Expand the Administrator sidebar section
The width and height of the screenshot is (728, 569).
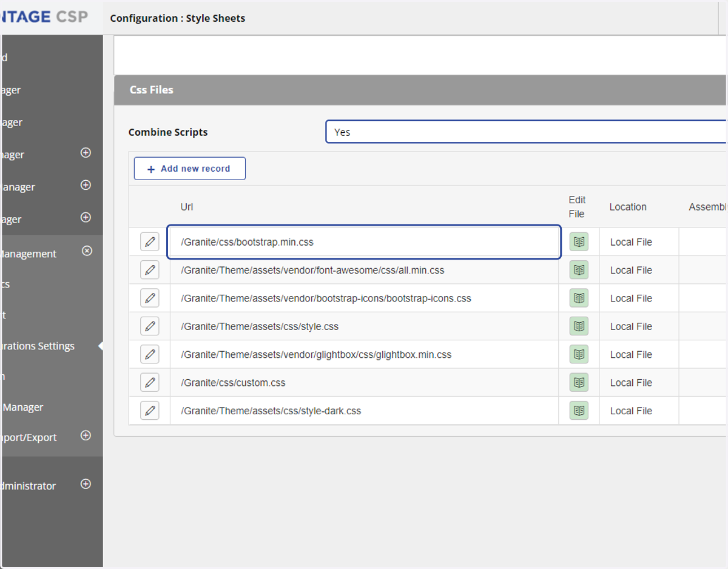tap(86, 484)
